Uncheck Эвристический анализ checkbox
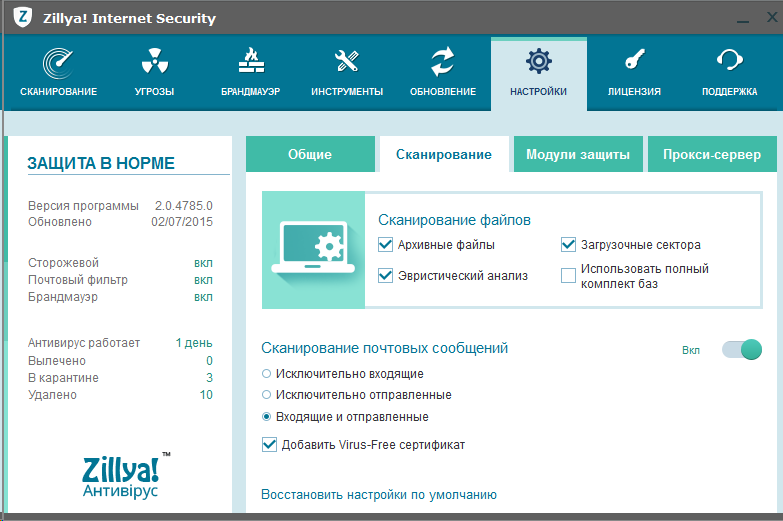 tap(385, 276)
